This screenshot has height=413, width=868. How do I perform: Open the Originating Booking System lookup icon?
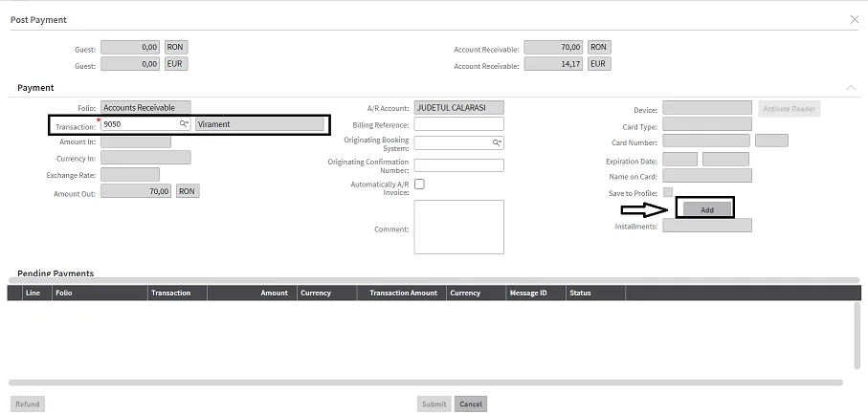pos(497,142)
